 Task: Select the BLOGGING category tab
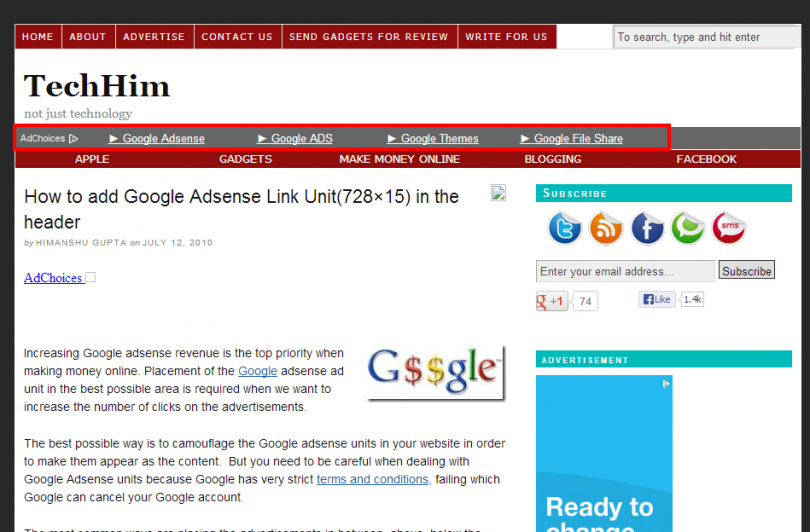click(553, 159)
